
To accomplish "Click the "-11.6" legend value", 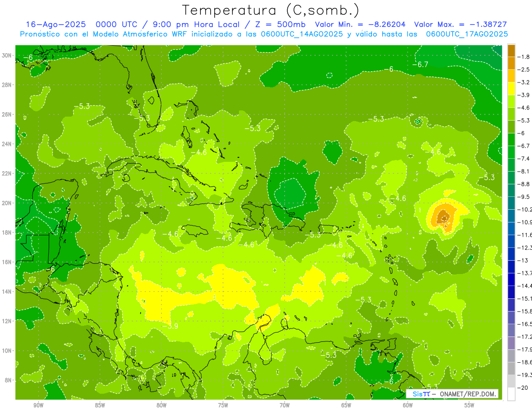I will click(525, 235).
